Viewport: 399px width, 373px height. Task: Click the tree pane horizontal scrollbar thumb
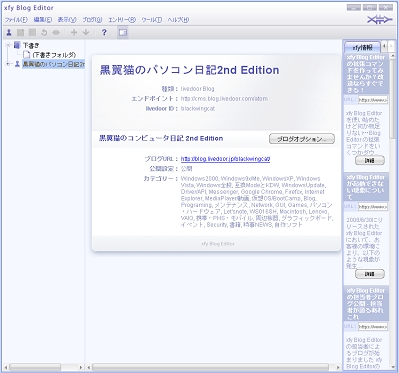35,367
